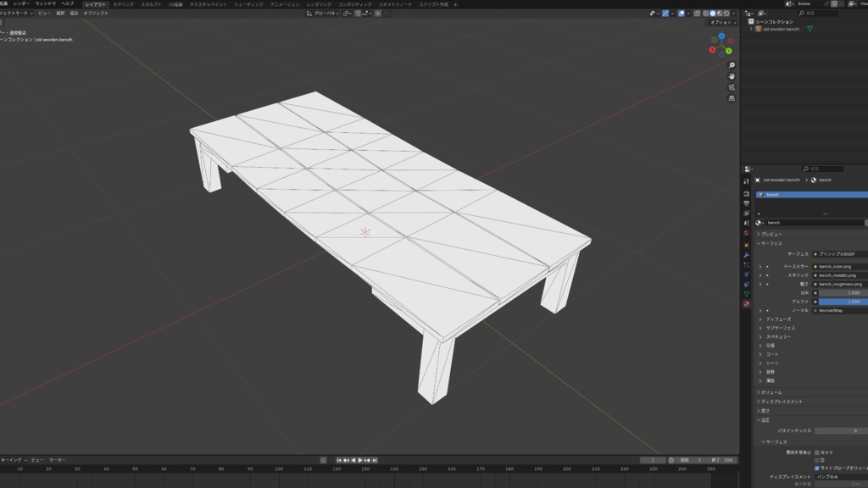Image resolution: width=868 pixels, height=488 pixels.
Task: Toggle X-ray mode in the viewport header
Action: [x=698, y=13]
